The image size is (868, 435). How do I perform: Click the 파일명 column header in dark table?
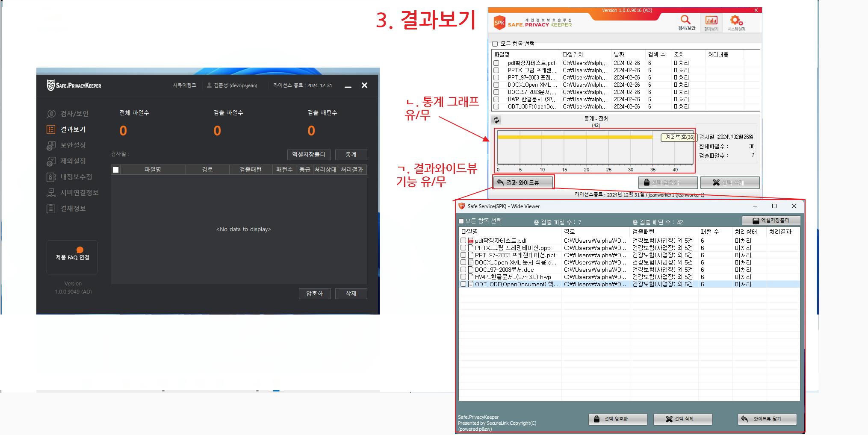pos(153,170)
